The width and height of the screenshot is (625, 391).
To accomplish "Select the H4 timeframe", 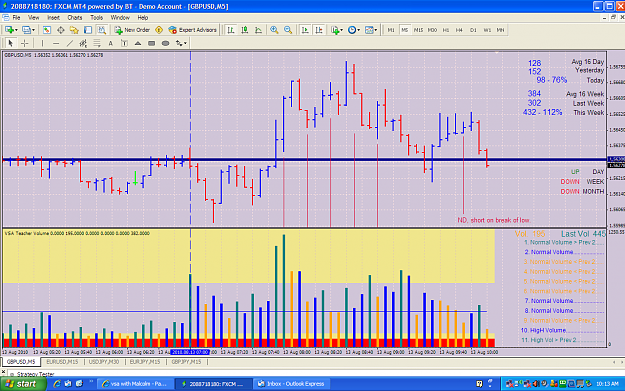I will pos(460,30).
